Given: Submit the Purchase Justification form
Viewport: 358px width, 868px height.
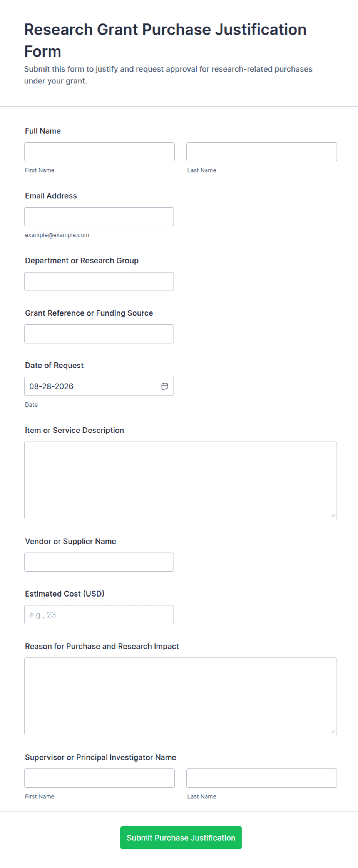Looking at the screenshot, I should point(181,838).
